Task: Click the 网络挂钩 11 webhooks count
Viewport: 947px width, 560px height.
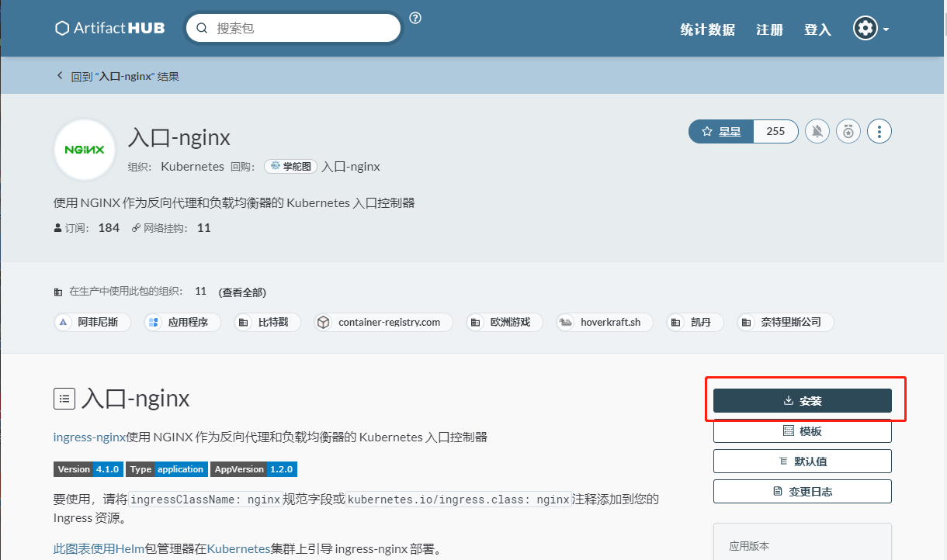Action: (x=172, y=228)
